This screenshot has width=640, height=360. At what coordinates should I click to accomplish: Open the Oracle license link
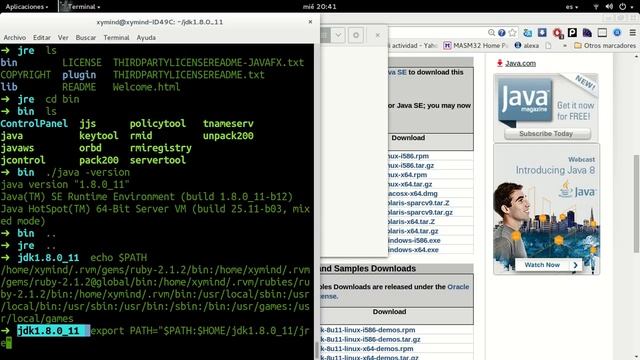click(x=458, y=287)
